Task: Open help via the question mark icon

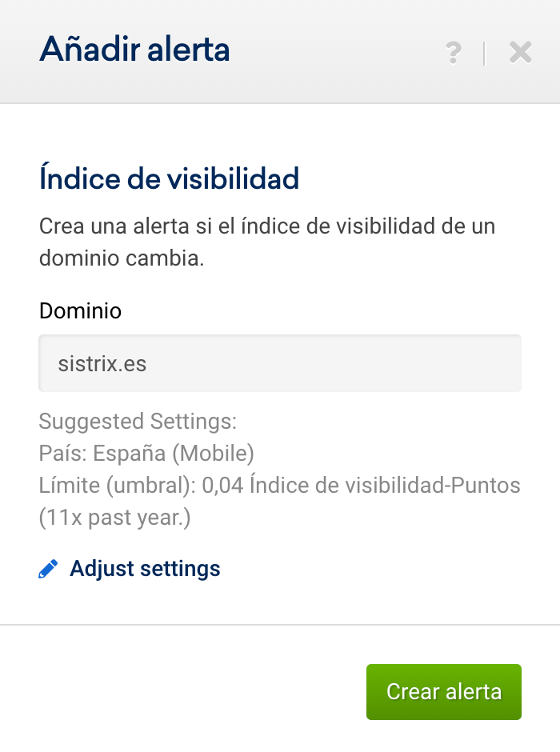Action: (454, 53)
